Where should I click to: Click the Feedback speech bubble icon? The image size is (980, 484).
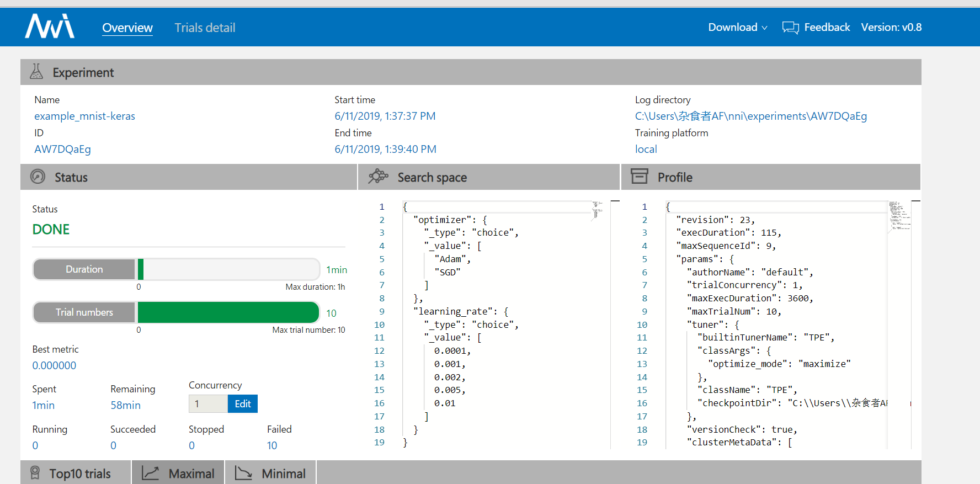[790, 28]
